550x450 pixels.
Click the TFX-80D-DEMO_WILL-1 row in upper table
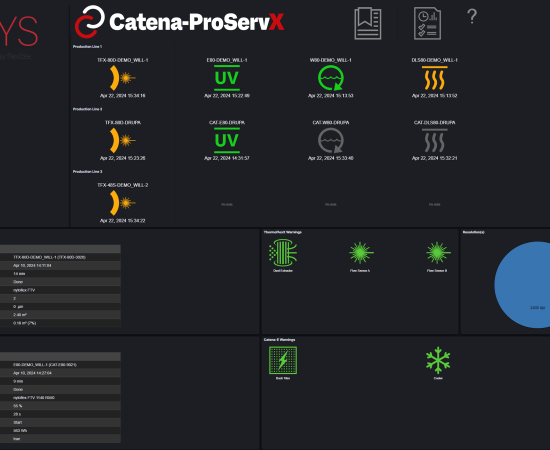tap(60, 257)
